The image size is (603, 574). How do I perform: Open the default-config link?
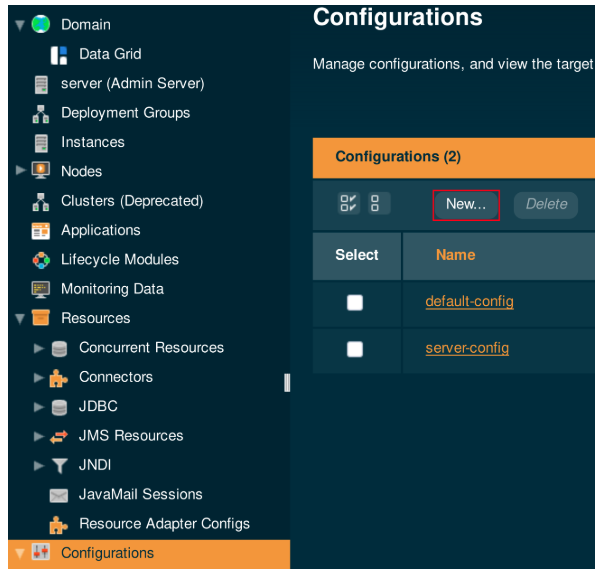(x=469, y=301)
